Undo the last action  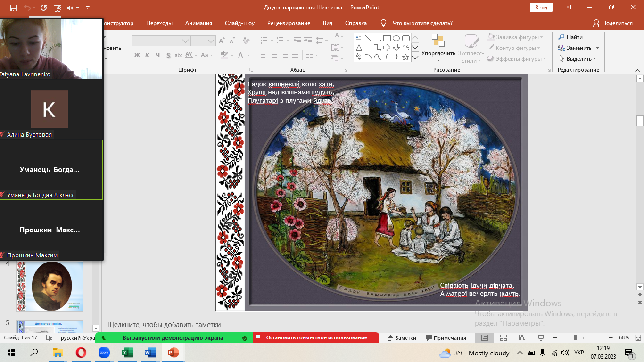click(x=27, y=8)
